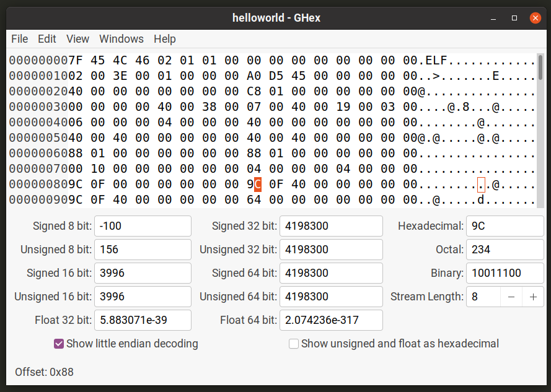Viewport: 551px width, 392px height.
Task: Click the Signed 8 bit value field
Action: point(142,226)
